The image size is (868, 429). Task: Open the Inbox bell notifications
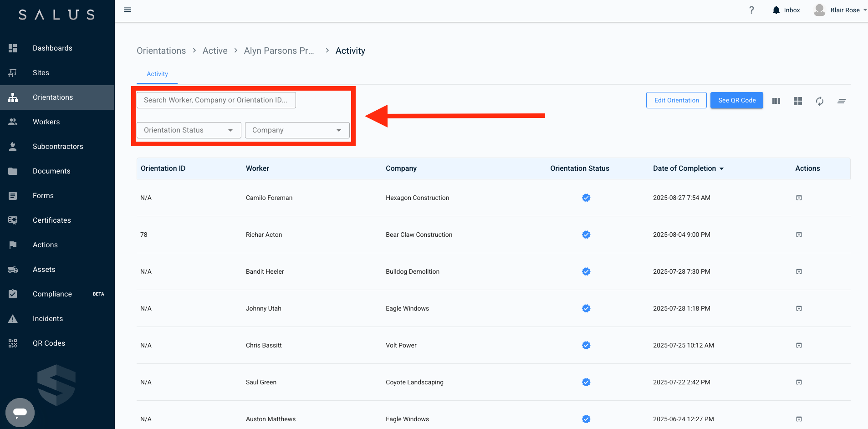786,10
